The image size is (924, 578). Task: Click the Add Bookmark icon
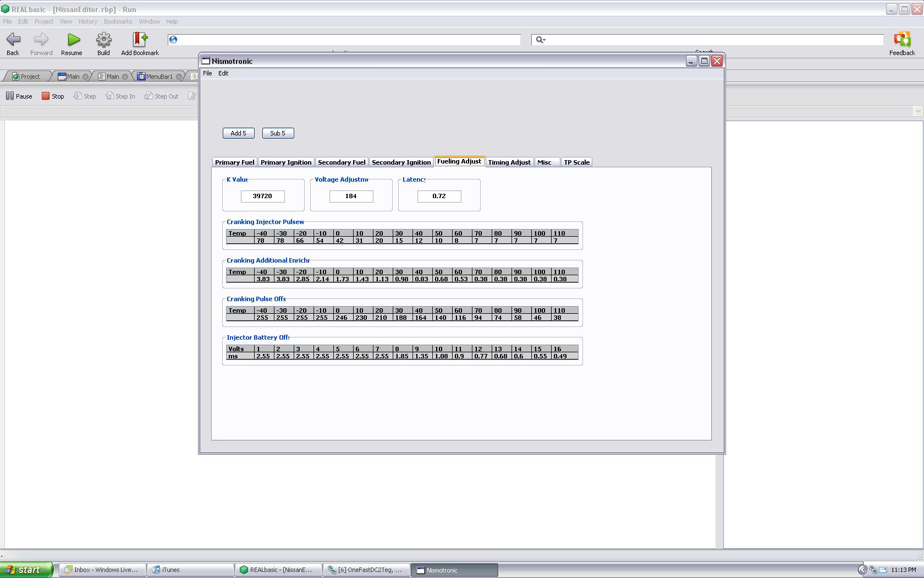coord(140,40)
